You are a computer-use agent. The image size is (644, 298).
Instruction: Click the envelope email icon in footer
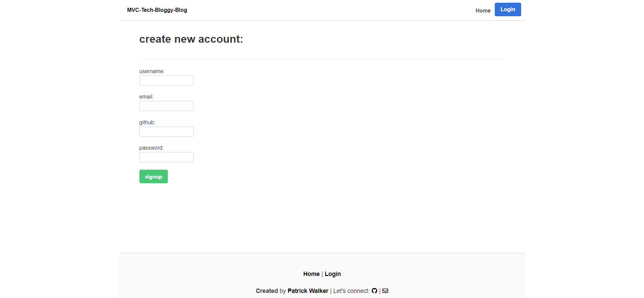[x=385, y=291]
